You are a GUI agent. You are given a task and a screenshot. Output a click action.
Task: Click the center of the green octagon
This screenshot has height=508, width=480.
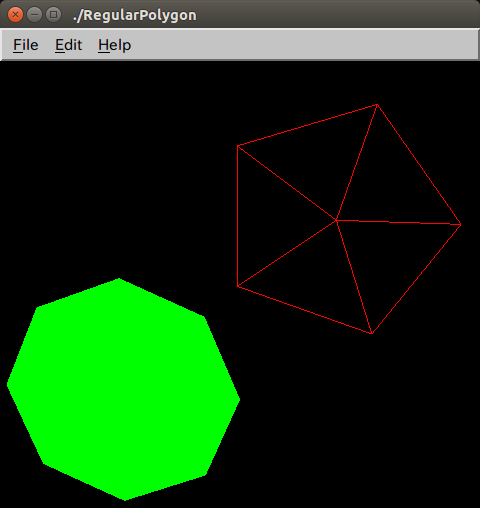(x=123, y=389)
